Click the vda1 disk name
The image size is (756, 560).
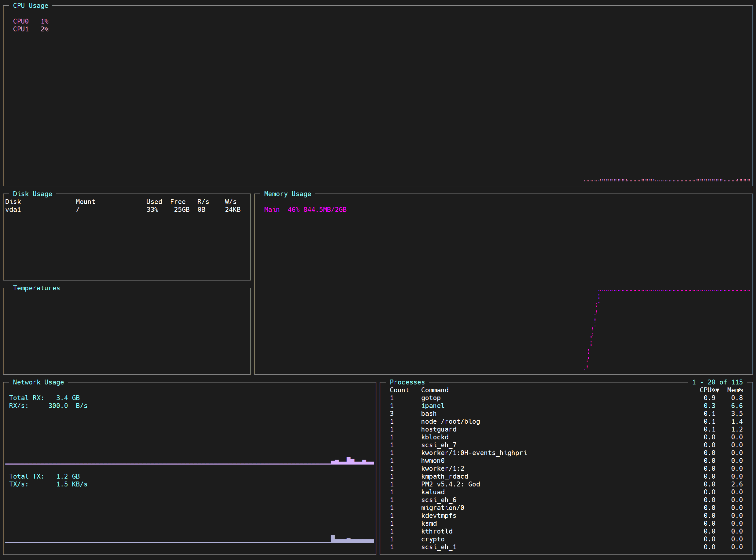13,210
